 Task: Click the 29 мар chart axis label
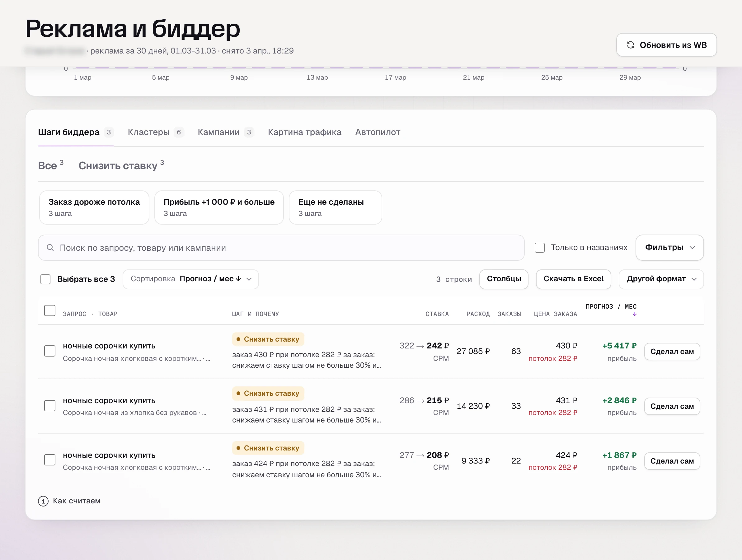tap(630, 77)
